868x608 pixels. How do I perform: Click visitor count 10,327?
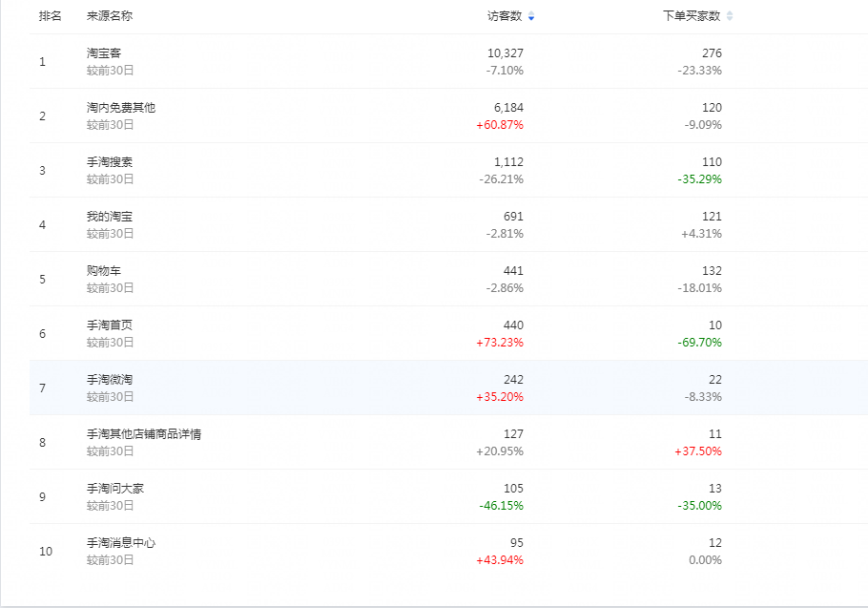coord(506,53)
